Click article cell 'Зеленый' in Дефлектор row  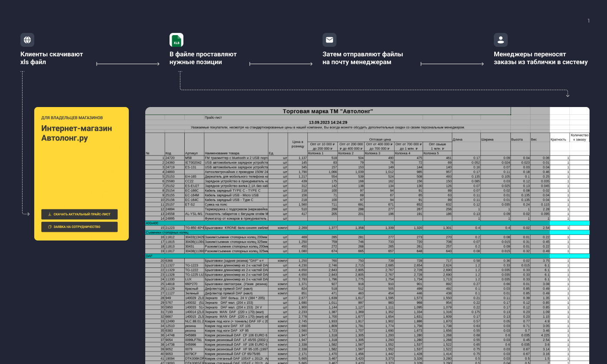pos(194,293)
